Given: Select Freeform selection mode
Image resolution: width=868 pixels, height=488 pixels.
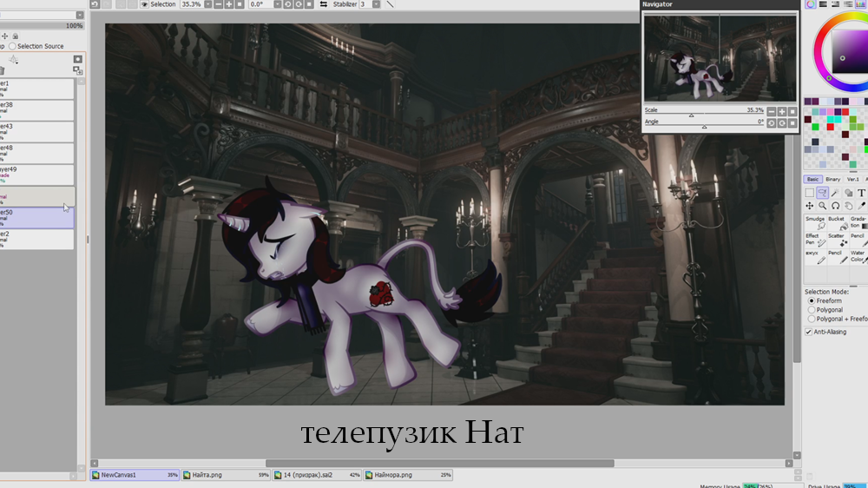Looking at the screenshot, I should 812,300.
